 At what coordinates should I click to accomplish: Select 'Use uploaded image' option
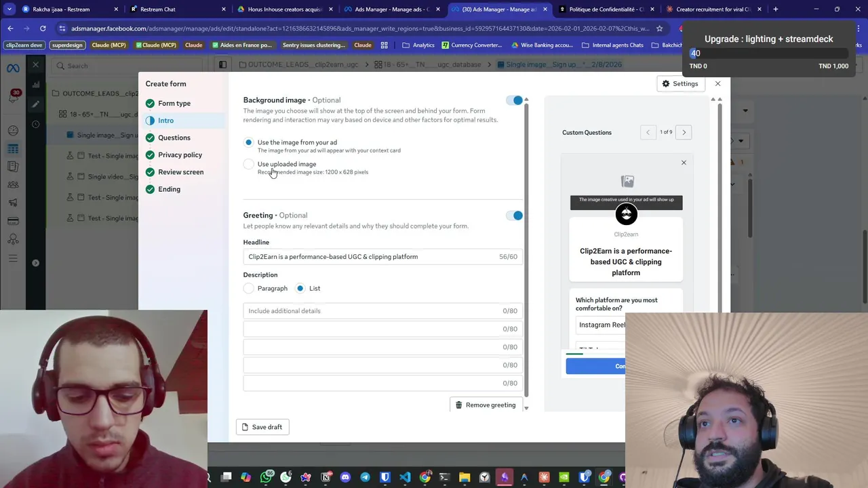tap(249, 164)
